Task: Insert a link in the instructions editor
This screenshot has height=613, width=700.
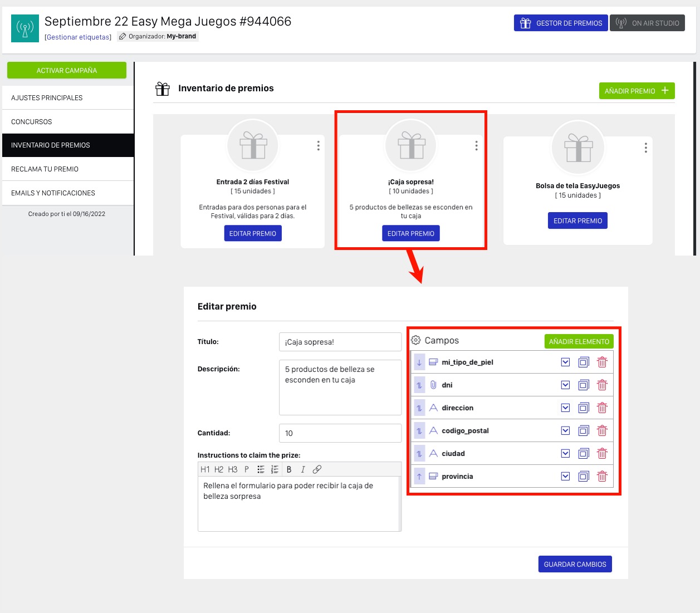Action: click(x=317, y=469)
